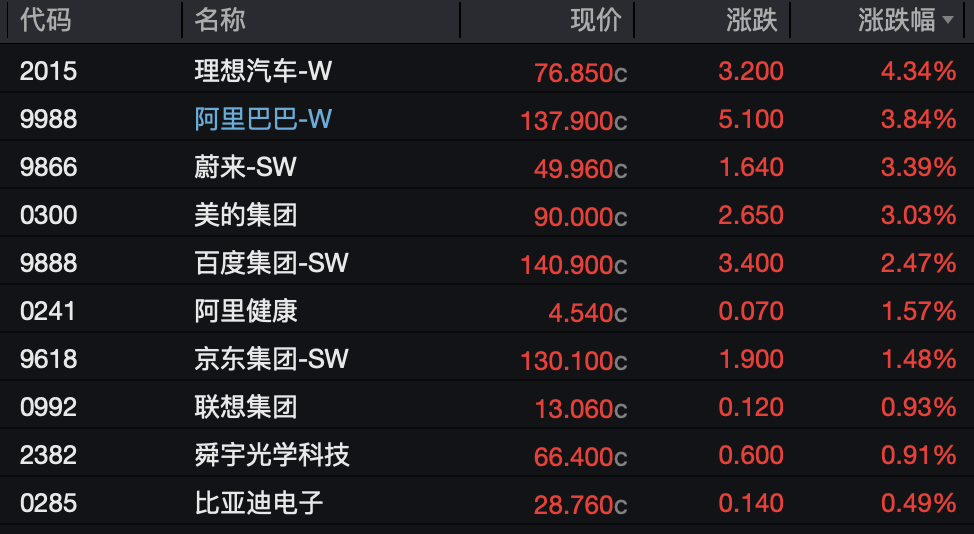Click percent change 0.91%
Image resolution: width=974 pixels, height=534 pixels.
click(919, 455)
